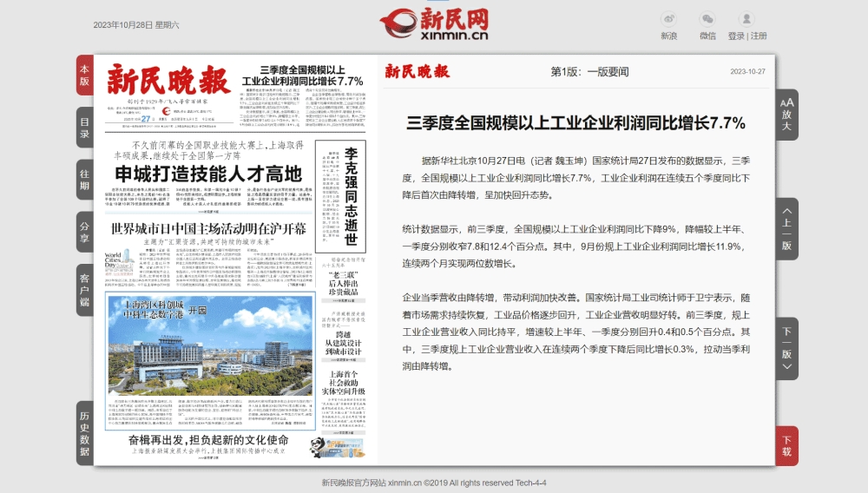Open headline 三季度全国规模以上工业企业利润 on page thumbnail
This screenshot has height=493, width=868.
pyautogui.click(x=303, y=76)
